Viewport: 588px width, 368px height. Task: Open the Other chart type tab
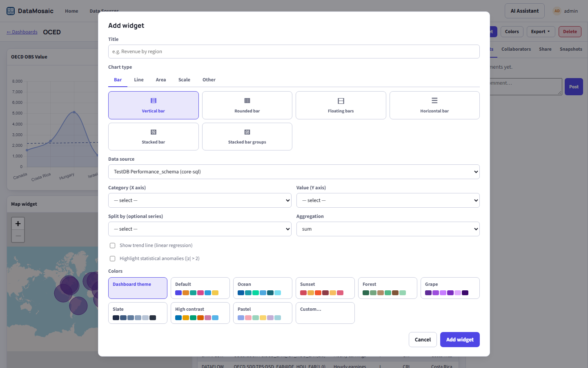coord(209,80)
